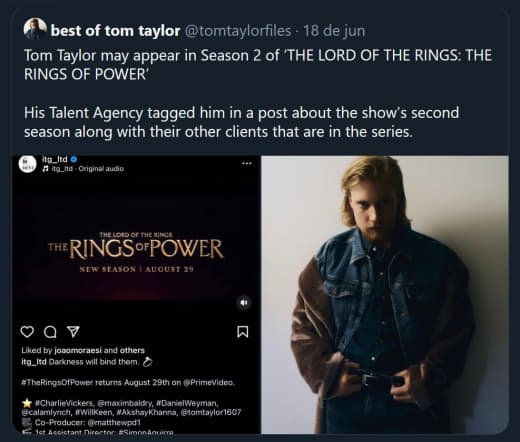This screenshot has height=442, width=520.
Task: Click the #TheRingsOfPower hashtag
Action: point(57,382)
